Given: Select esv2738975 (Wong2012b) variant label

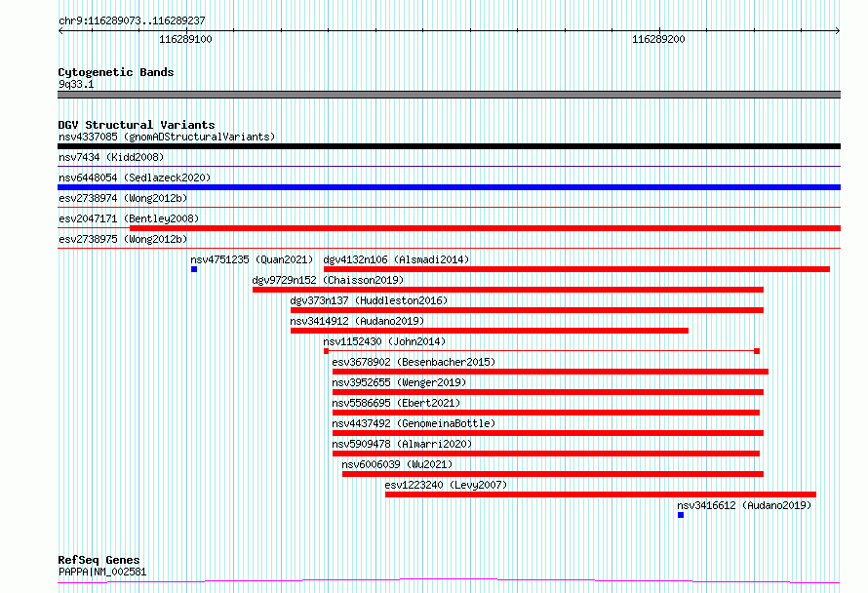Looking at the screenshot, I should [x=123, y=239].
